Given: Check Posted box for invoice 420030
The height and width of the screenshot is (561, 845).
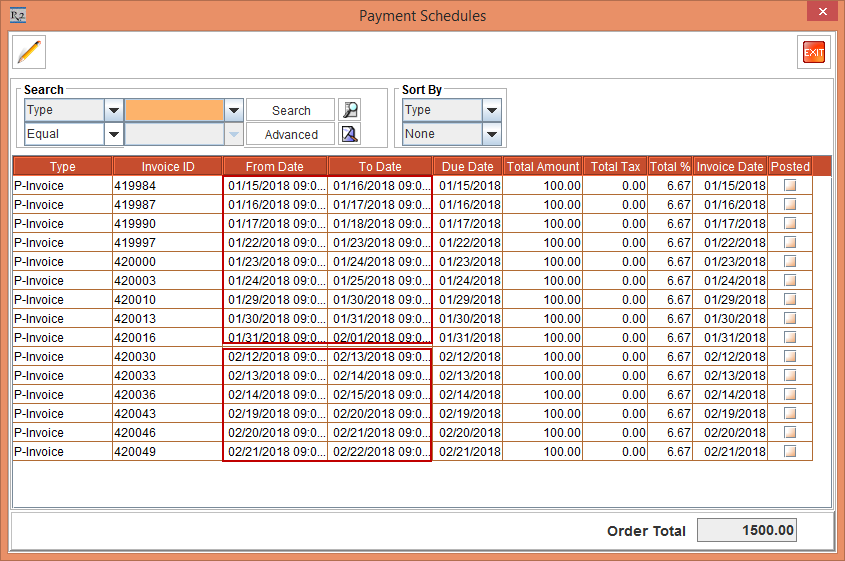Looking at the screenshot, I should point(790,357).
